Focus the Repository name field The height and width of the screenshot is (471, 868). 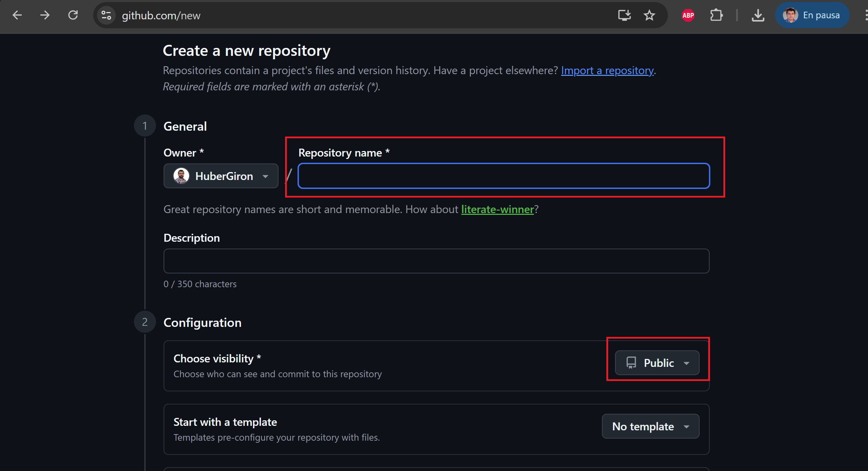pos(504,176)
